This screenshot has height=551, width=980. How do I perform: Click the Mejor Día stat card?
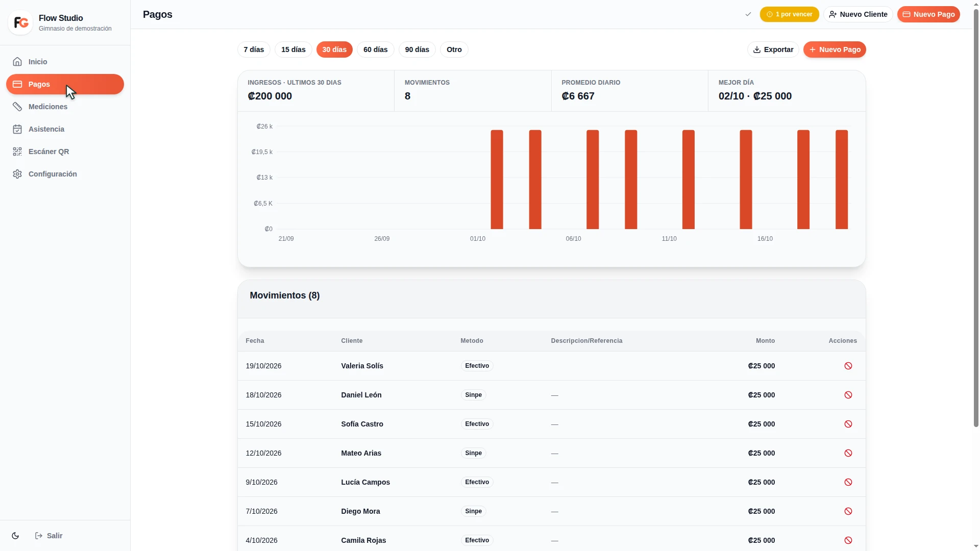(x=787, y=91)
